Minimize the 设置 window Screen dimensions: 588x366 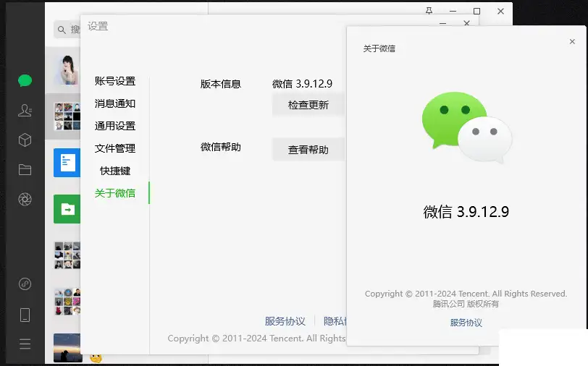(x=443, y=23)
